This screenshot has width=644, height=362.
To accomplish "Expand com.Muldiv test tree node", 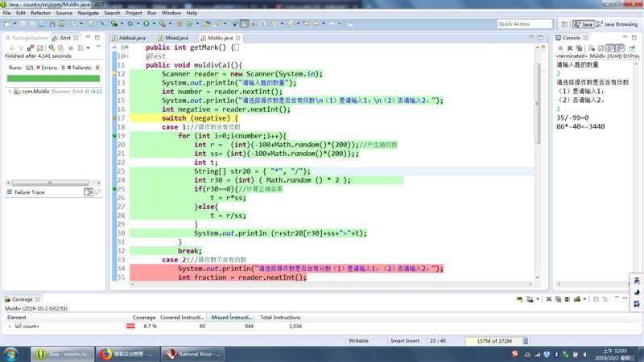I will coord(10,92).
